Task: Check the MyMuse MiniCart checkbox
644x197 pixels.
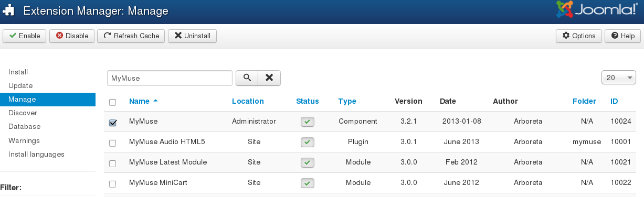Action: click(112, 184)
